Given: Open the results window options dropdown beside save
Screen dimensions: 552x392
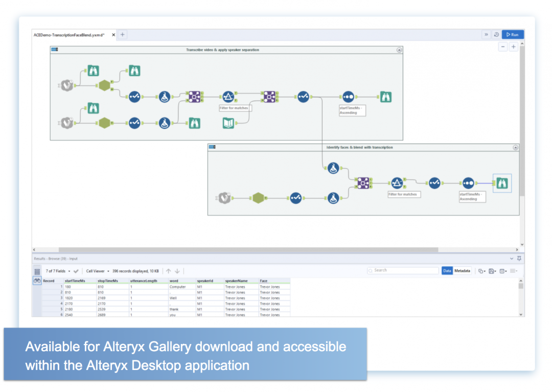Looking at the screenshot, I should coord(503,271).
